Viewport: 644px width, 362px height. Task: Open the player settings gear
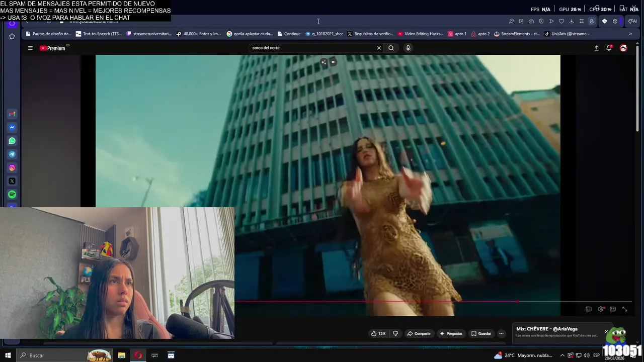point(601,309)
